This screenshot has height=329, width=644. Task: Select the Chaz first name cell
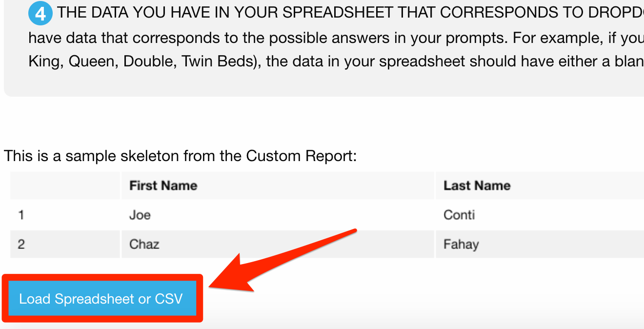pos(144,244)
